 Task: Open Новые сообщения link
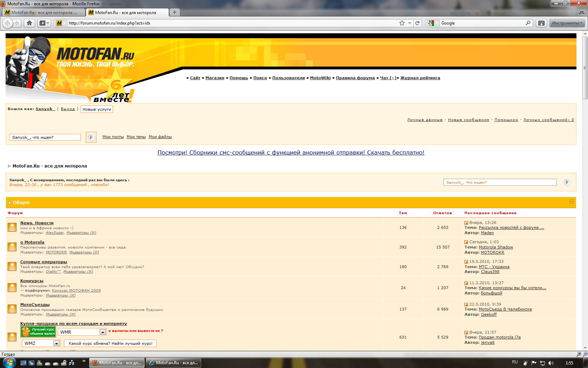point(468,120)
